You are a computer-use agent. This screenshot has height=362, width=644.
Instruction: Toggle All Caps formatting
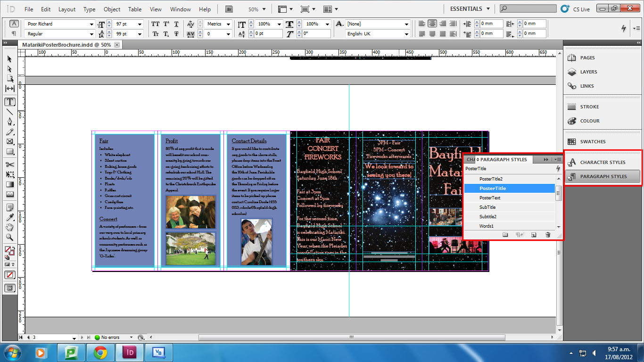156,24
